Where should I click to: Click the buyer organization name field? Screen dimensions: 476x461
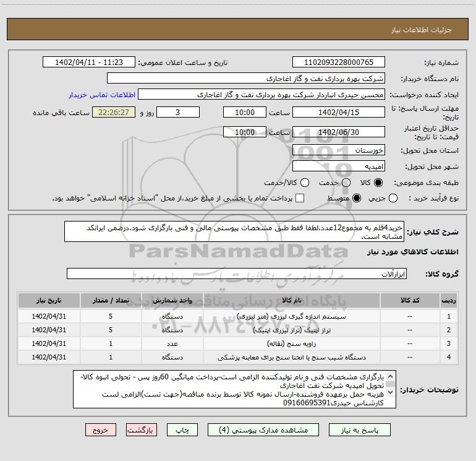click(246, 79)
